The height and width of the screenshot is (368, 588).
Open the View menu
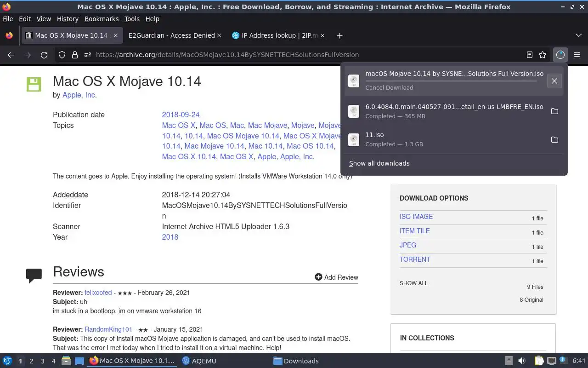point(44,19)
